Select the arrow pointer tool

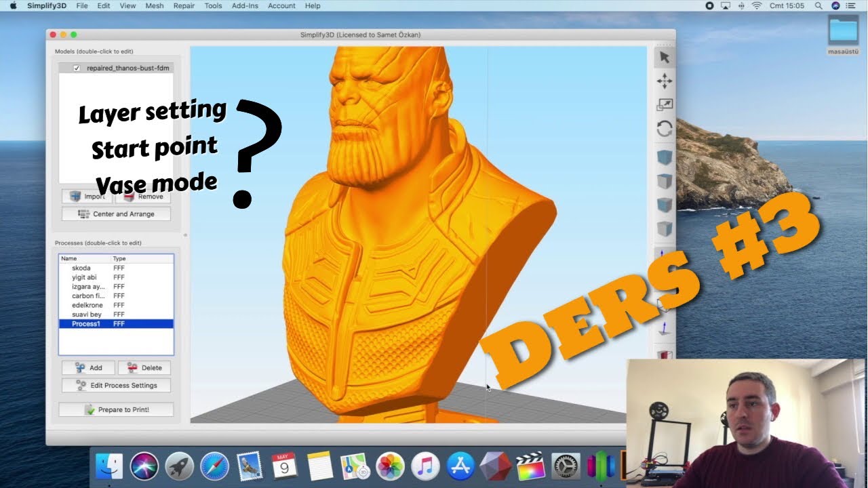pyautogui.click(x=665, y=58)
